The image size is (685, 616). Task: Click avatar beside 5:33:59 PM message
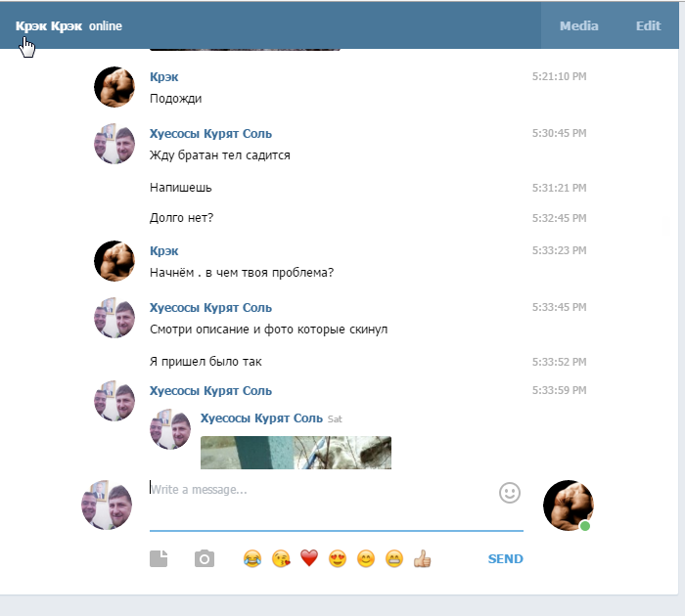pyautogui.click(x=114, y=401)
